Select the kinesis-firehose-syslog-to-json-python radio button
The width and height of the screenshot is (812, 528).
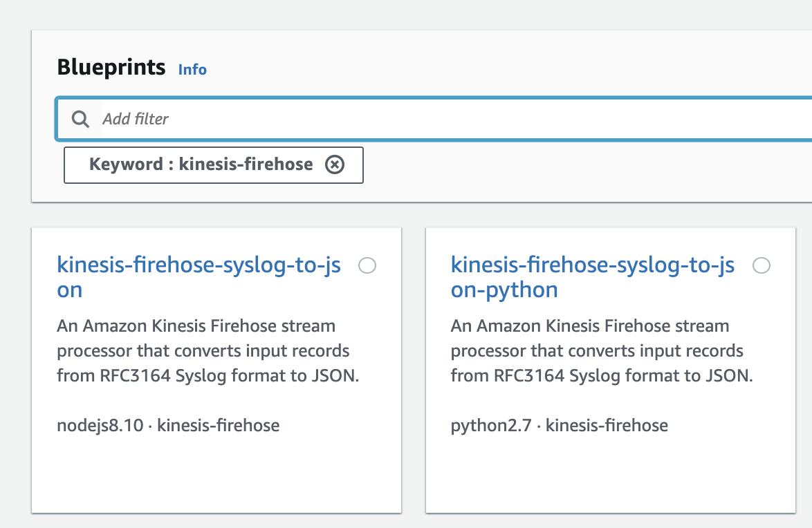[x=762, y=265]
